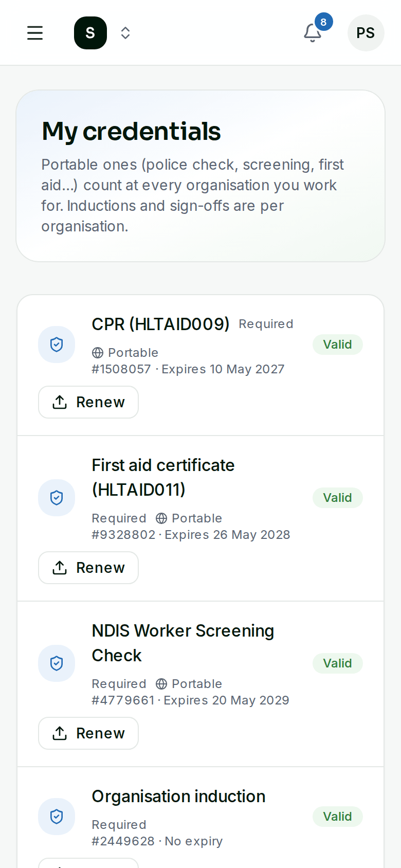Click Valid badge on NDIS Screening row
401x868 pixels.
pos(338,663)
